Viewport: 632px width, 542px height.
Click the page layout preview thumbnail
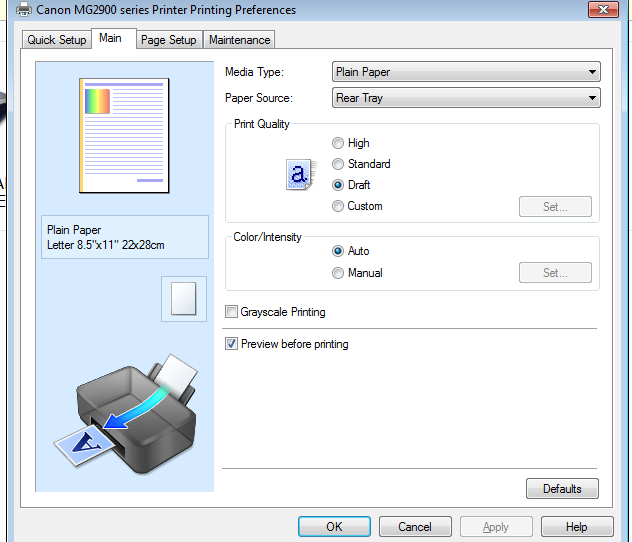(x=124, y=136)
